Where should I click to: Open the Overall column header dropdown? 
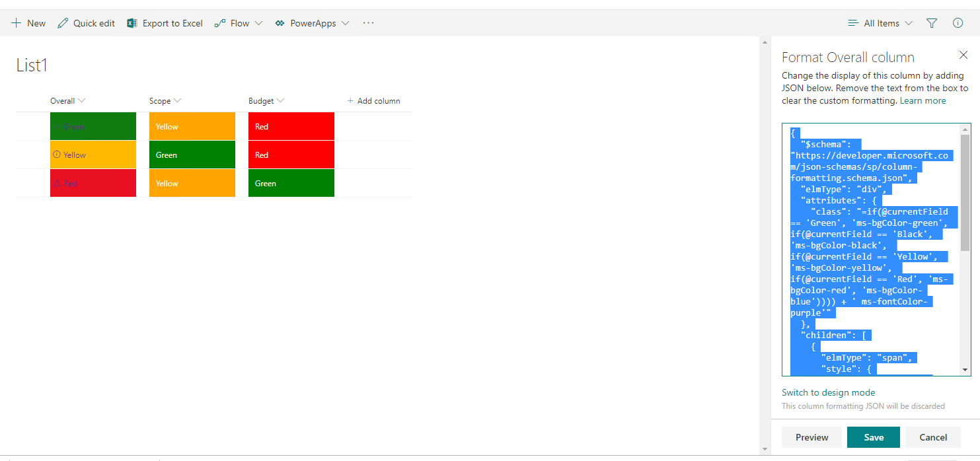click(81, 101)
